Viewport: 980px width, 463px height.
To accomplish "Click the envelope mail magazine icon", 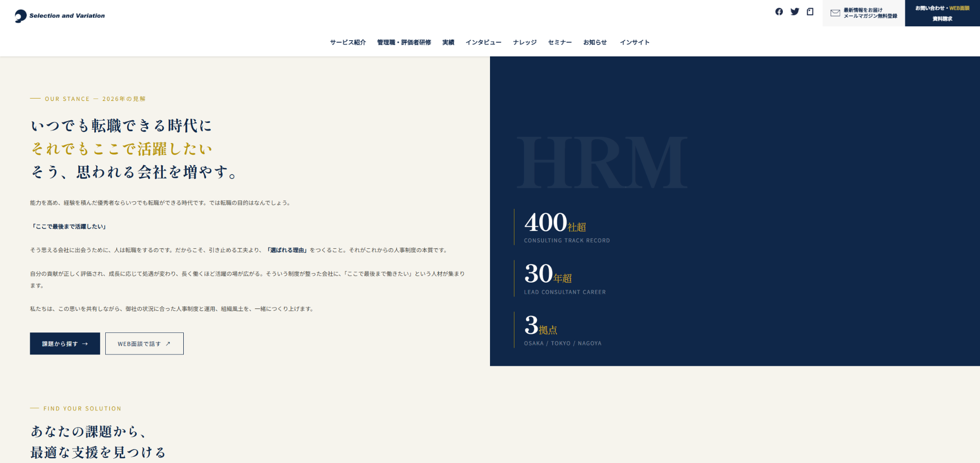I will point(835,13).
